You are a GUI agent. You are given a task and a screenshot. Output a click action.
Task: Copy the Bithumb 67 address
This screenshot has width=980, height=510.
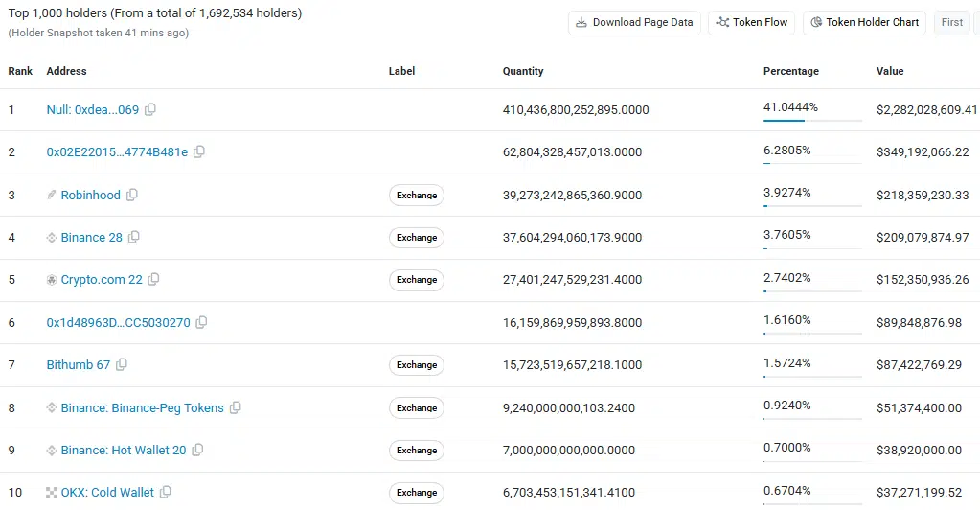122,364
